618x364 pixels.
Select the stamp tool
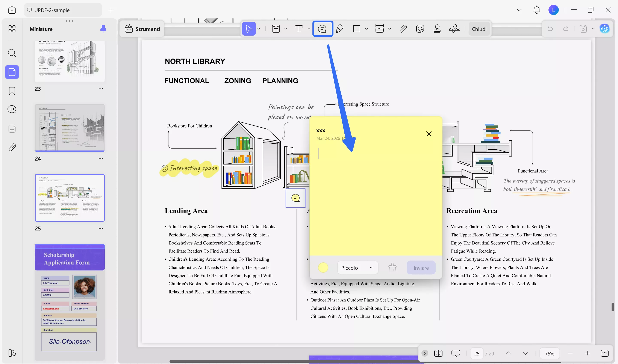(437, 29)
